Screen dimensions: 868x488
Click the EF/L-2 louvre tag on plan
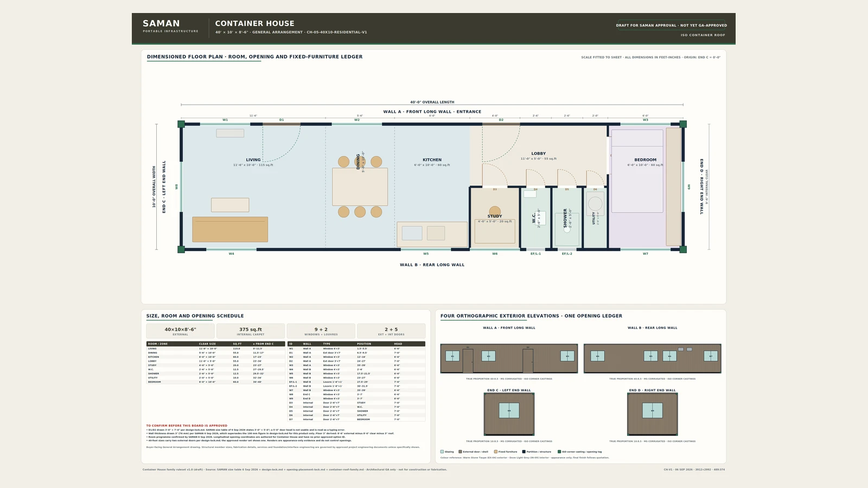click(x=567, y=254)
